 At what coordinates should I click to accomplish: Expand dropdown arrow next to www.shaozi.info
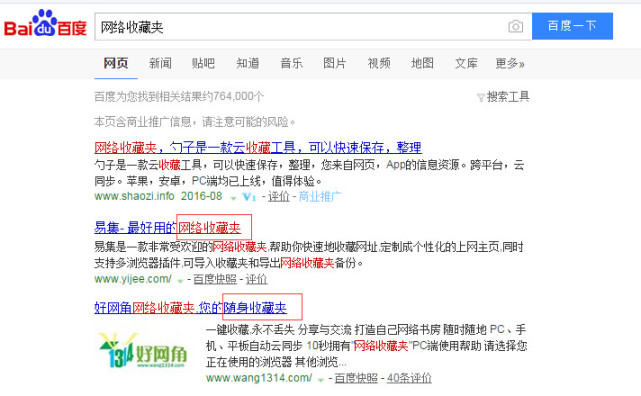pos(233,198)
